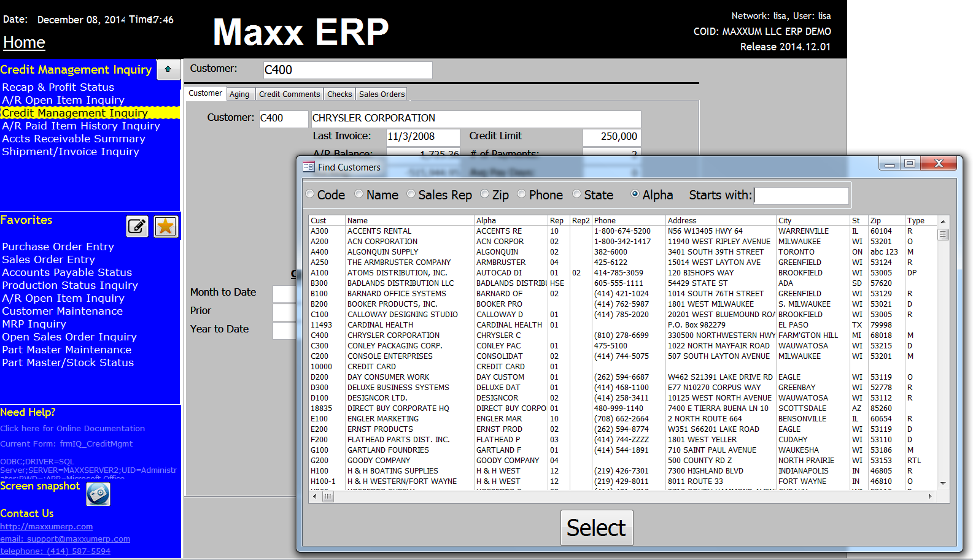Image resolution: width=973 pixels, height=560 pixels.
Task: Open Purchase Order Entry favorite
Action: click(x=58, y=247)
